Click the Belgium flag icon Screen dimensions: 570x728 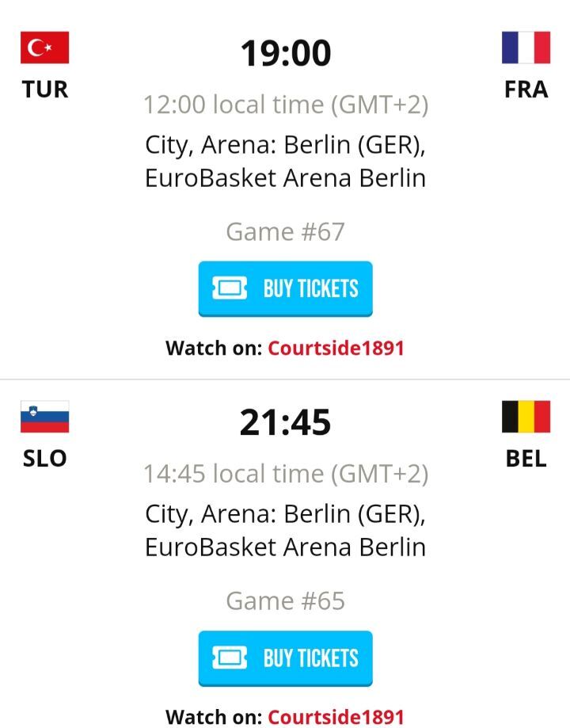tap(526, 417)
